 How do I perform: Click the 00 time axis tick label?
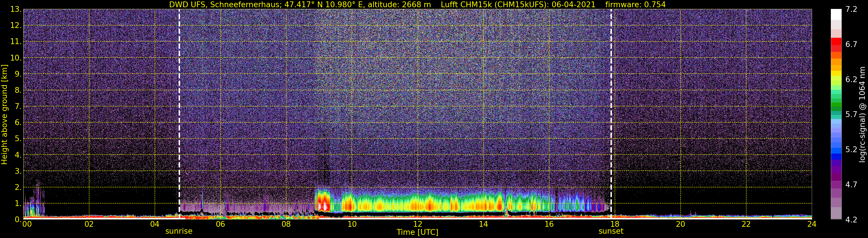(27, 224)
